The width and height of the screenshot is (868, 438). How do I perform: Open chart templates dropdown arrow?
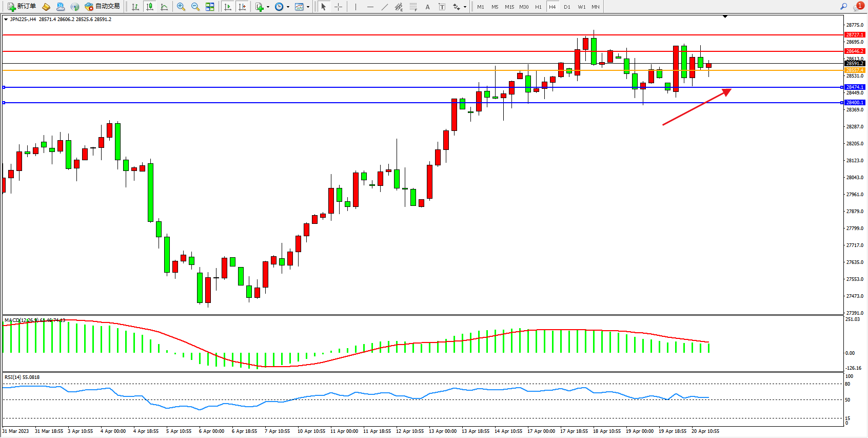pyautogui.click(x=308, y=7)
